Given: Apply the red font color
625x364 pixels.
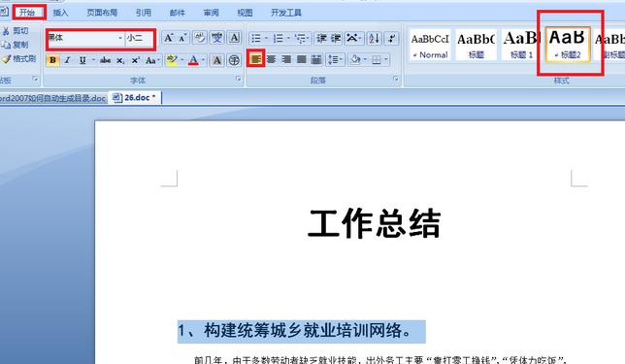Looking at the screenshot, I should (x=193, y=60).
